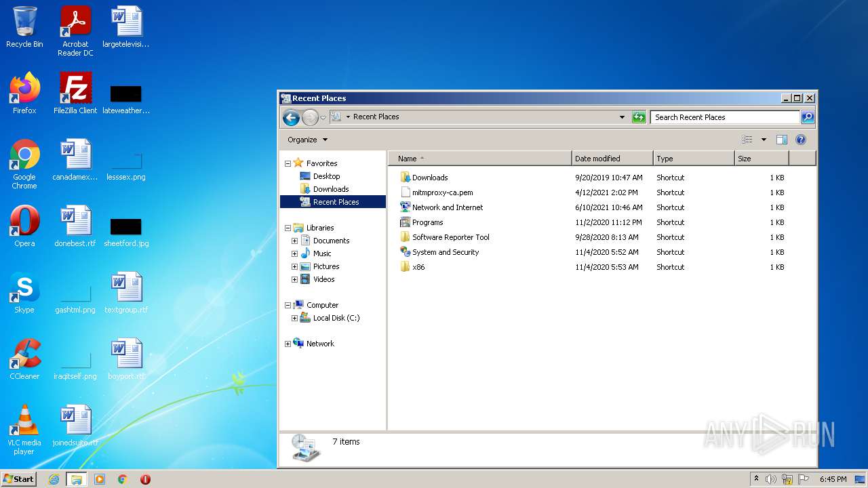
Task: Click the network connection tray icon
Action: 787,479
